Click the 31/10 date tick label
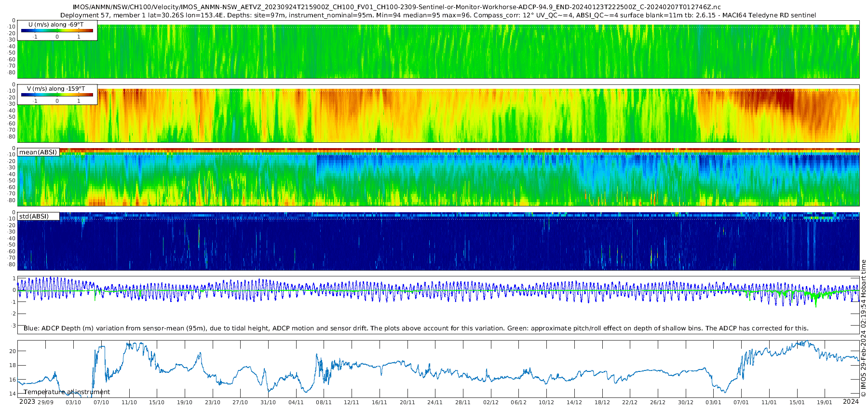The width and height of the screenshot is (868, 410). [268, 402]
